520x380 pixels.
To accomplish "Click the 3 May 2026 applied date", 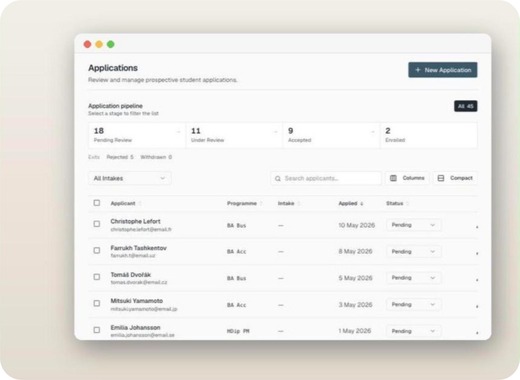I will coord(355,305).
